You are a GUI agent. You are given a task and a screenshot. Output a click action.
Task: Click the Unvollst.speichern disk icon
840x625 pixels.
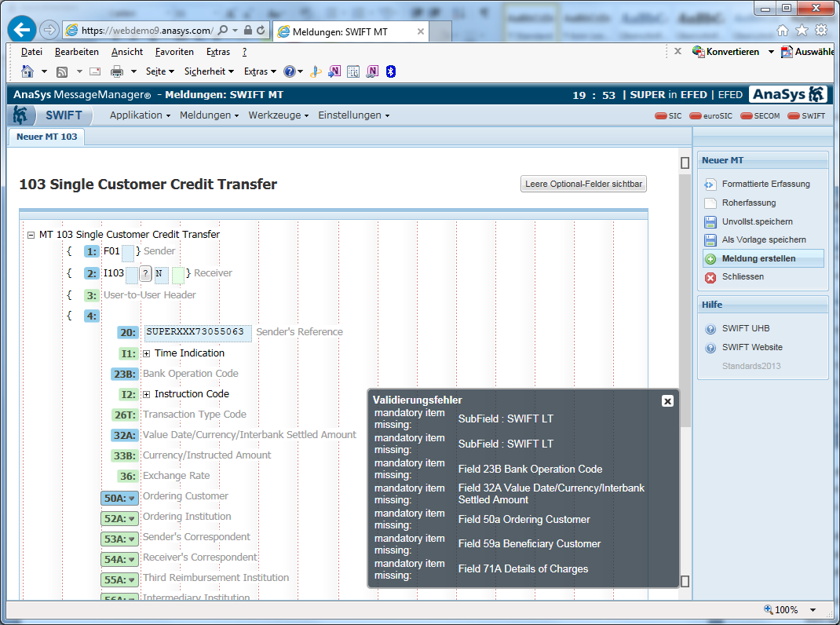710,221
